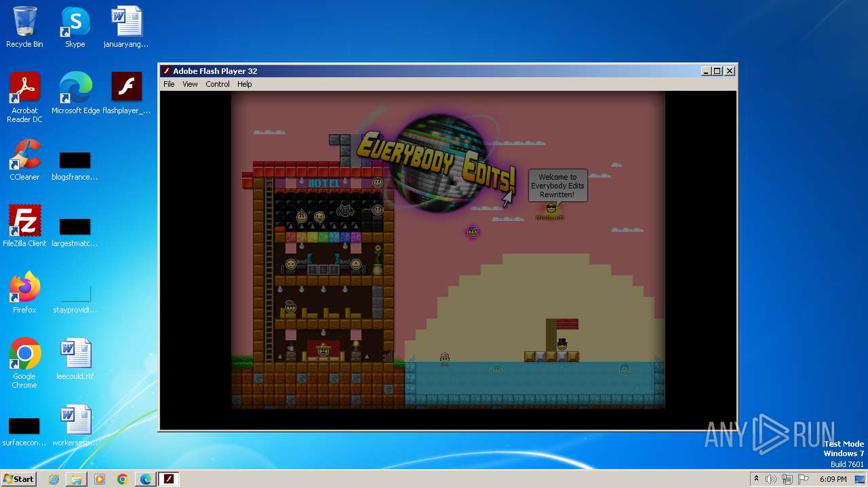
Task: Click the Adobe Flash Player title bar icon
Action: 166,71
